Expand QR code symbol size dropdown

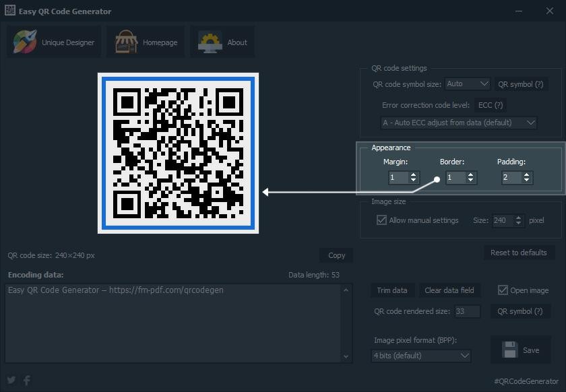click(x=467, y=84)
